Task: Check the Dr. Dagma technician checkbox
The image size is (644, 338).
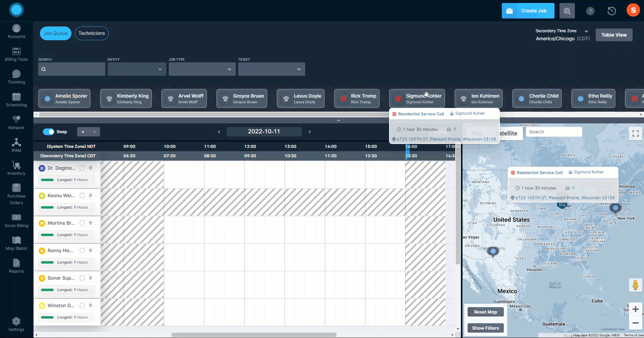Action: (x=82, y=168)
